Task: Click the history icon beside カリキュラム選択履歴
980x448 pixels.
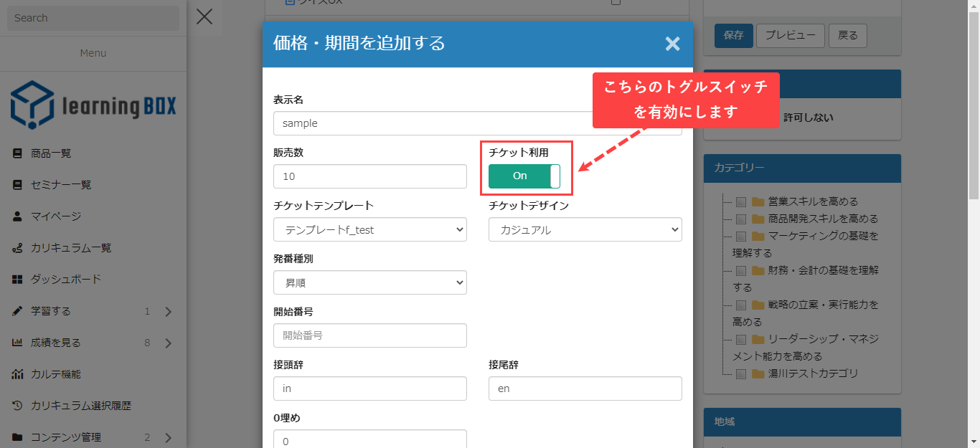Action: click(x=17, y=406)
